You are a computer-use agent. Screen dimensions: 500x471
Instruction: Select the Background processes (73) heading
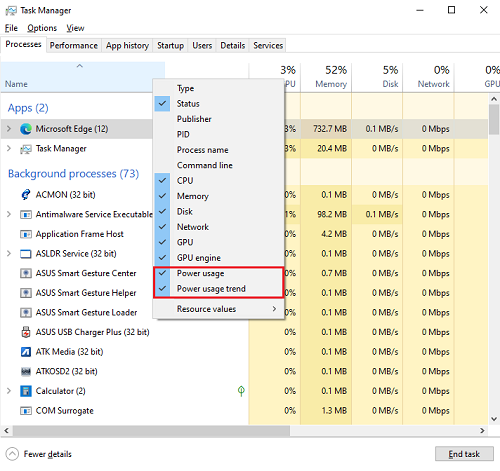tap(73, 174)
